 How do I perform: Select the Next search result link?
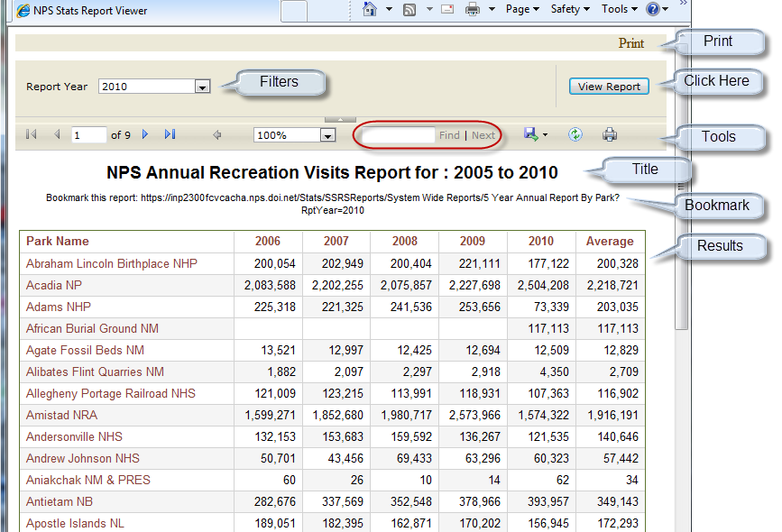[483, 133]
